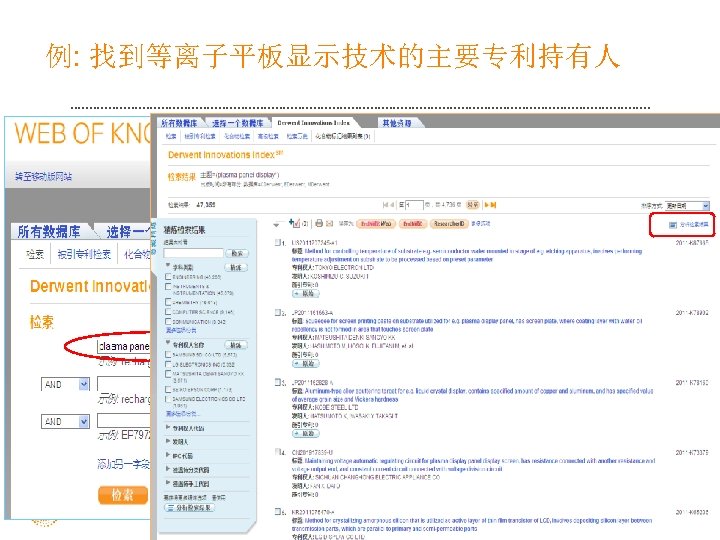Screen dimensions: 720x540
Task: Click the analyze results icon at top right
Action: coord(673,225)
